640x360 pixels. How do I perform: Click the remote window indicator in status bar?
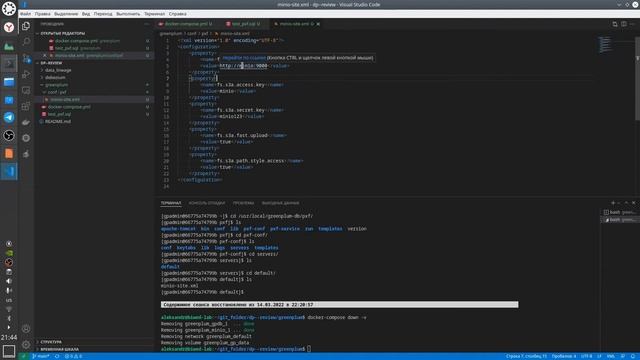coord(23,356)
